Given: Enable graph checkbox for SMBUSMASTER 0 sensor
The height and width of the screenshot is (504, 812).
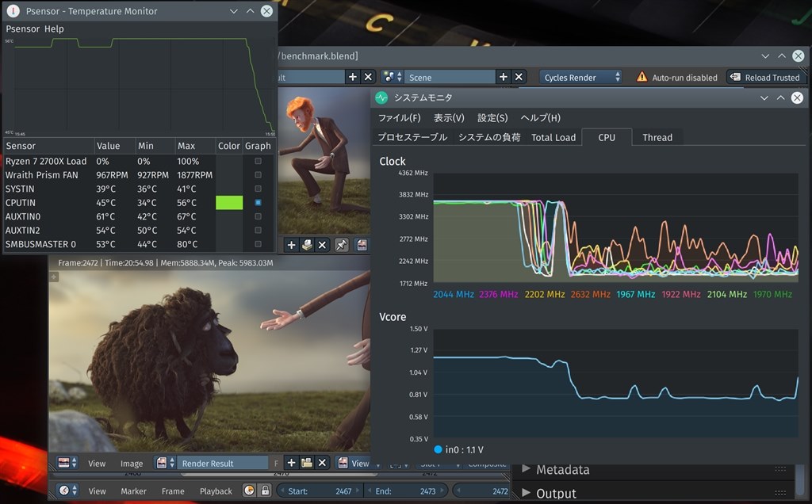Looking at the screenshot, I should point(258,244).
